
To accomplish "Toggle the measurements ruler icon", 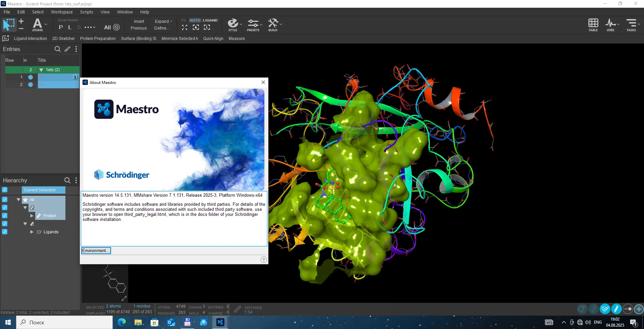I will click(x=594, y=309).
